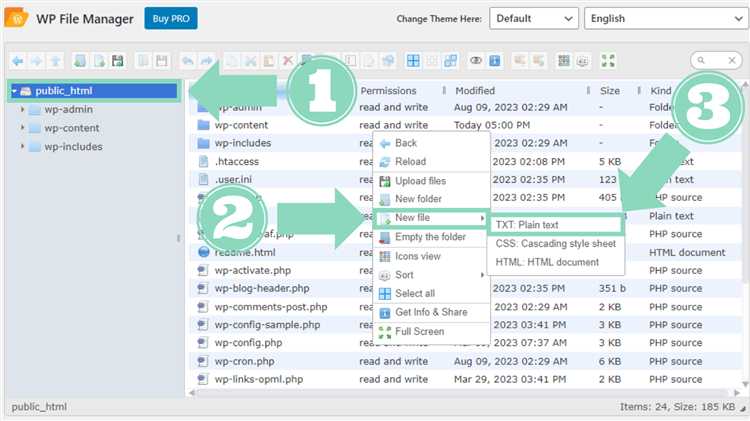
Task: Click the Invert selection toolbar icon
Action: (x=450, y=61)
